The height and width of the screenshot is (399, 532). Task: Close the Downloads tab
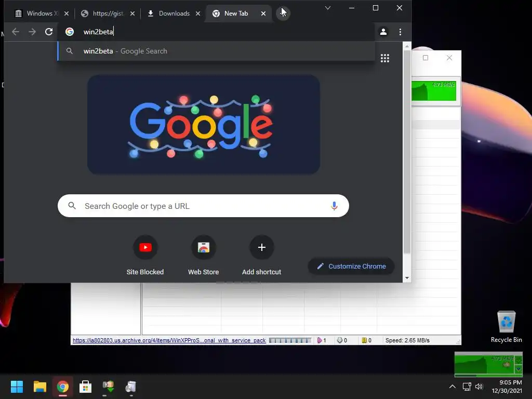198,14
